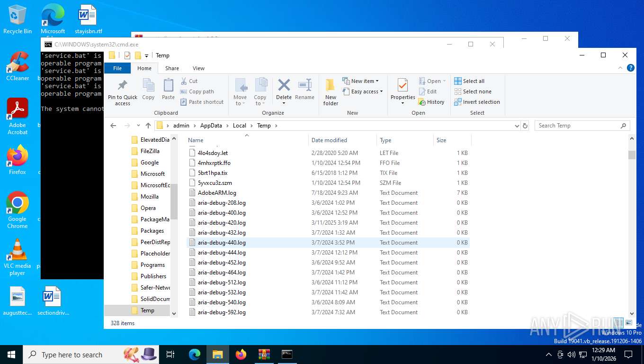Image resolution: width=644 pixels, height=364 pixels.
Task: Go up one folder level
Action: [x=148, y=126]
